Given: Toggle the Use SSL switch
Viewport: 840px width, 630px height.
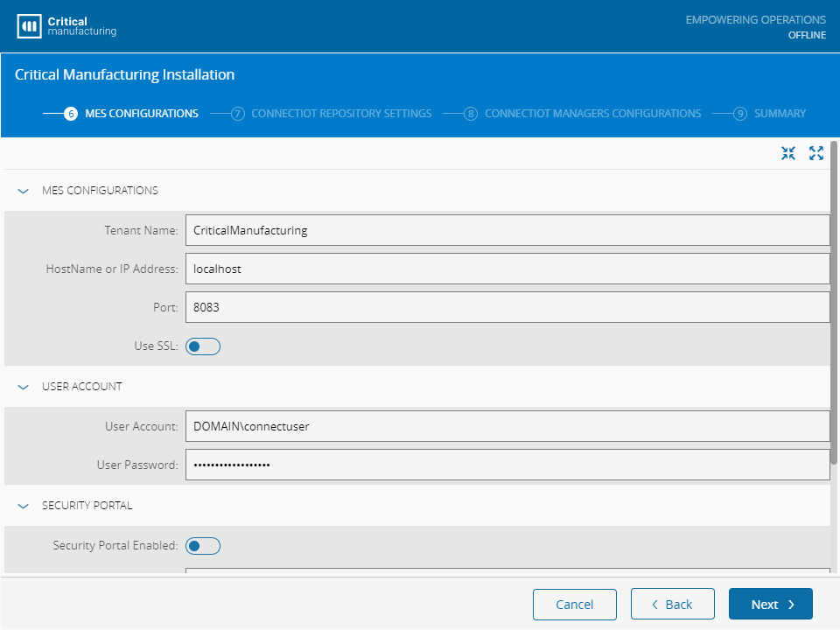Looking at the screenshot, I should click(x=203, y=346).
